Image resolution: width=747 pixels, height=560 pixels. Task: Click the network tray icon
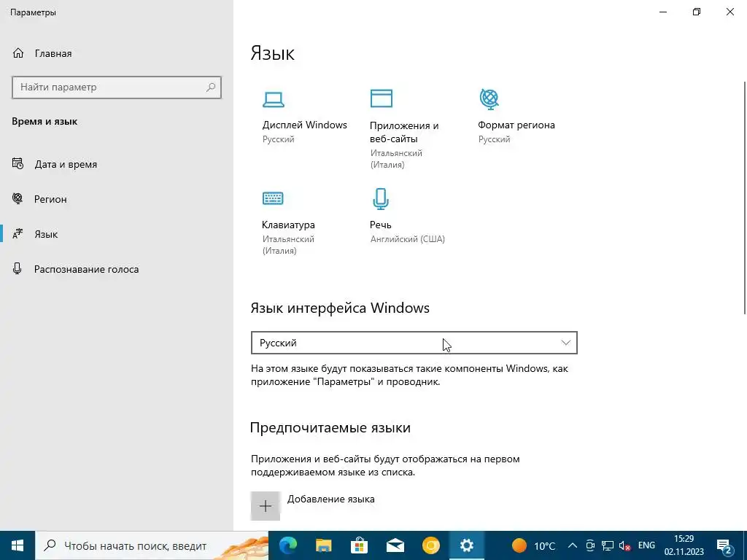pyautogui.click(x=608, y=545)
